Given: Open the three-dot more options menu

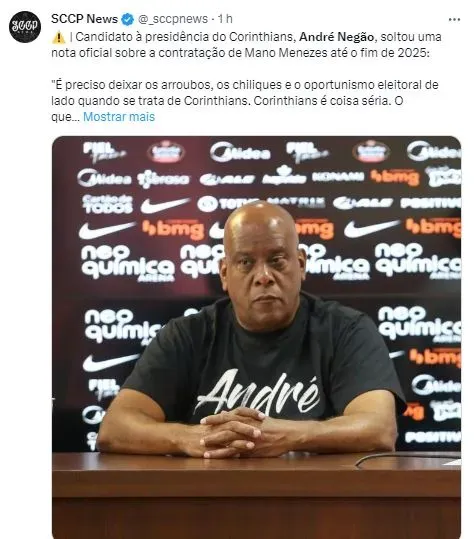Looking at the screenshot, I should (454, 20).
